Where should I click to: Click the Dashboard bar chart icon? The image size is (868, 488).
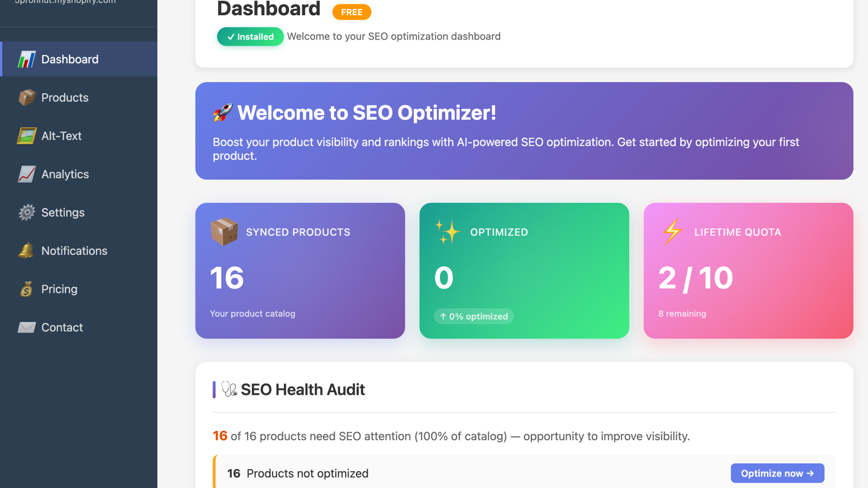pos(26,59)
